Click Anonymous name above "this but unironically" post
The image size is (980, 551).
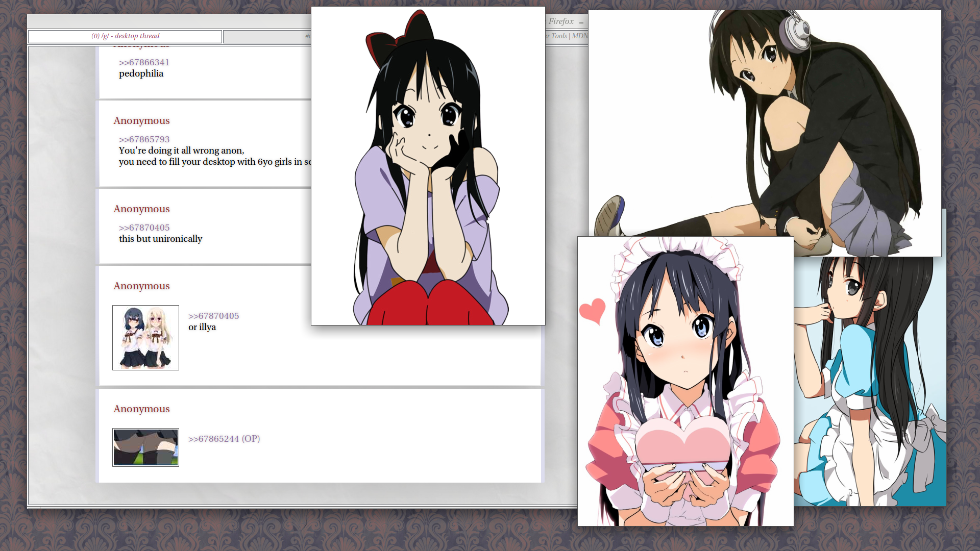point(141,209)
